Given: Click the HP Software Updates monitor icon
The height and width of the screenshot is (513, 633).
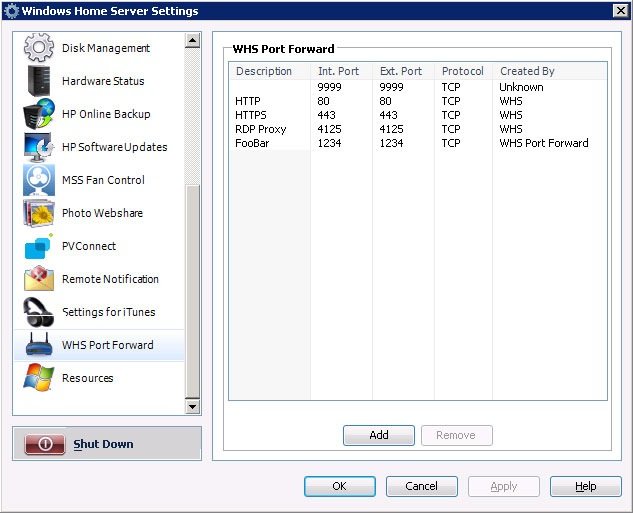Looking at the screenshot, I should tap(39, 147).
